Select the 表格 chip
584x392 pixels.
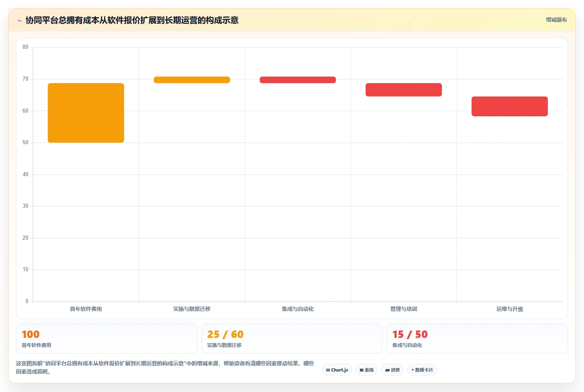[x=367, y=370]
